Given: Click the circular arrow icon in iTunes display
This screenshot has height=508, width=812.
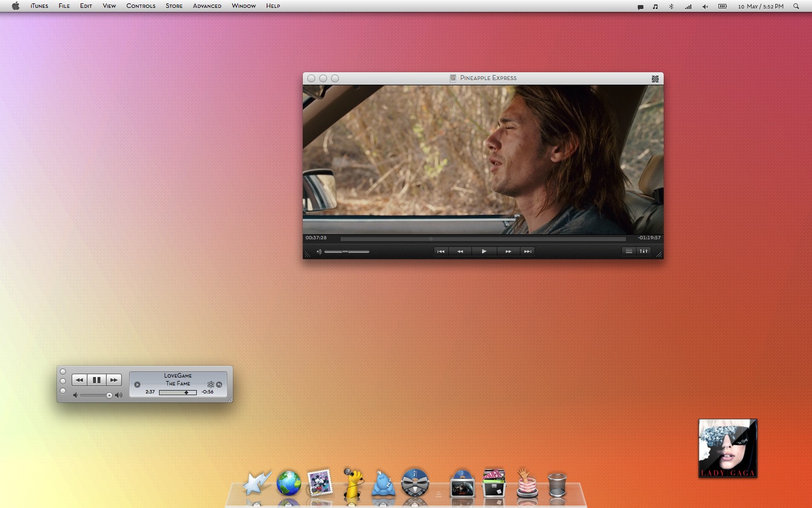Looking at the screenshot, I should 219,384.
